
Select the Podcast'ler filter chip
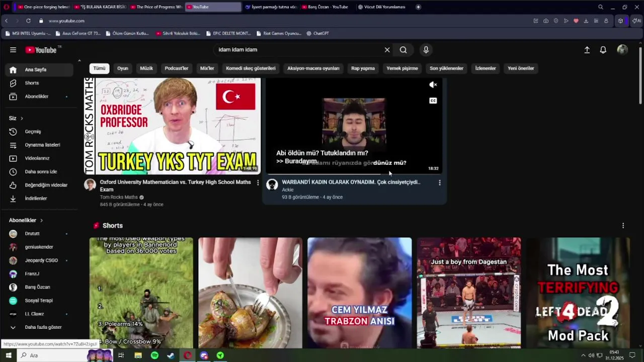pyautogui.click(x=177, y=68)
